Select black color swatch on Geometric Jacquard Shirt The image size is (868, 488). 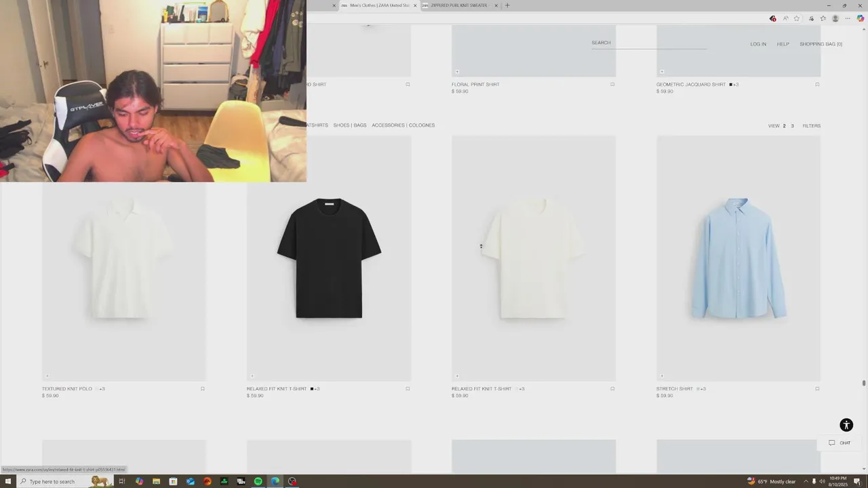(x=731, y=85)
